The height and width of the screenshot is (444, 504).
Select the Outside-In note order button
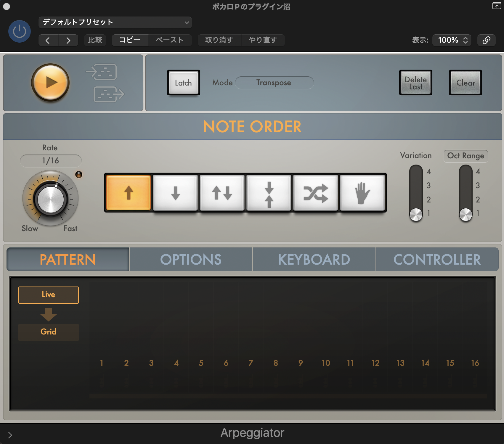point(269,193)
